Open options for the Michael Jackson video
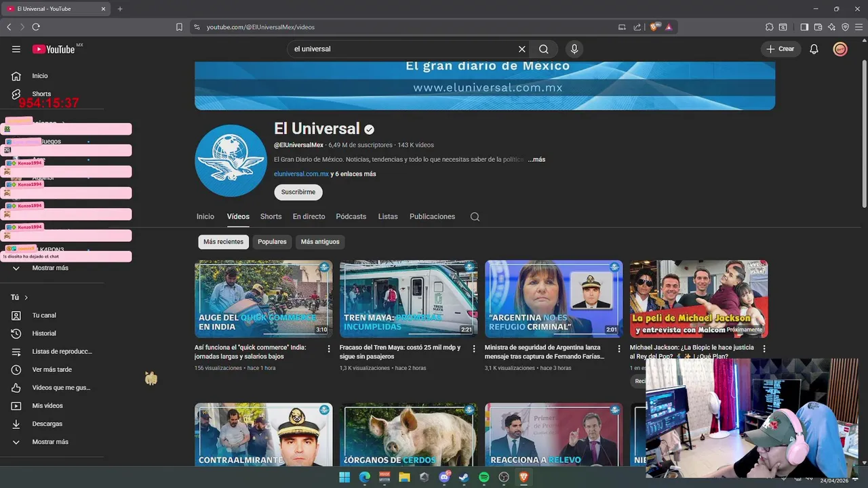868x488 pixels. (x=764, y=348)
